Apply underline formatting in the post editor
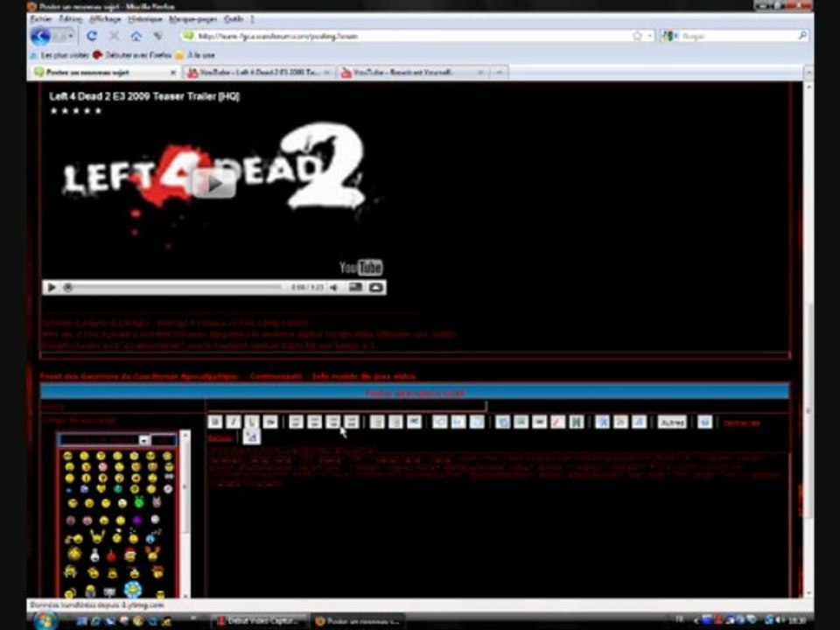Viewport: 840px width, 630px height. (x=252, y=422)
